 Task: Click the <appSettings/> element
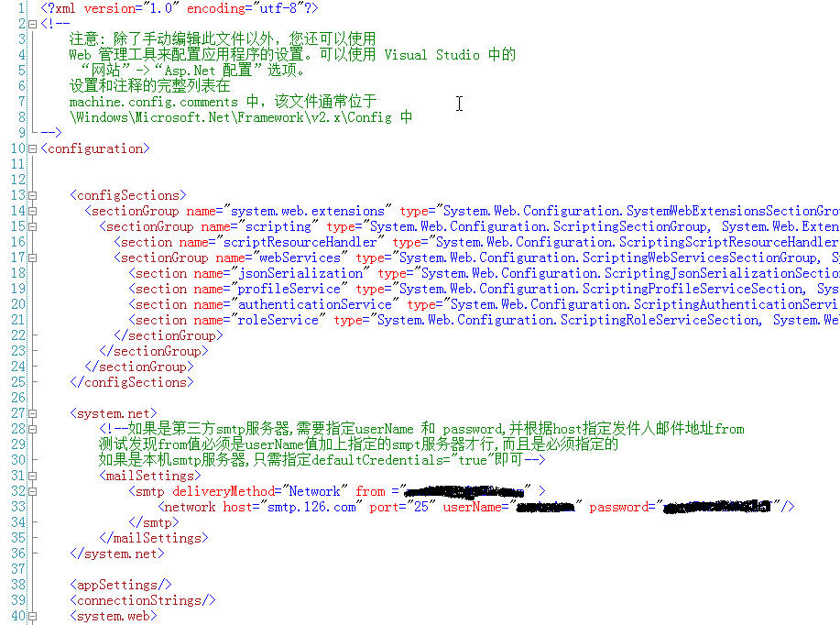click(121, 585)
